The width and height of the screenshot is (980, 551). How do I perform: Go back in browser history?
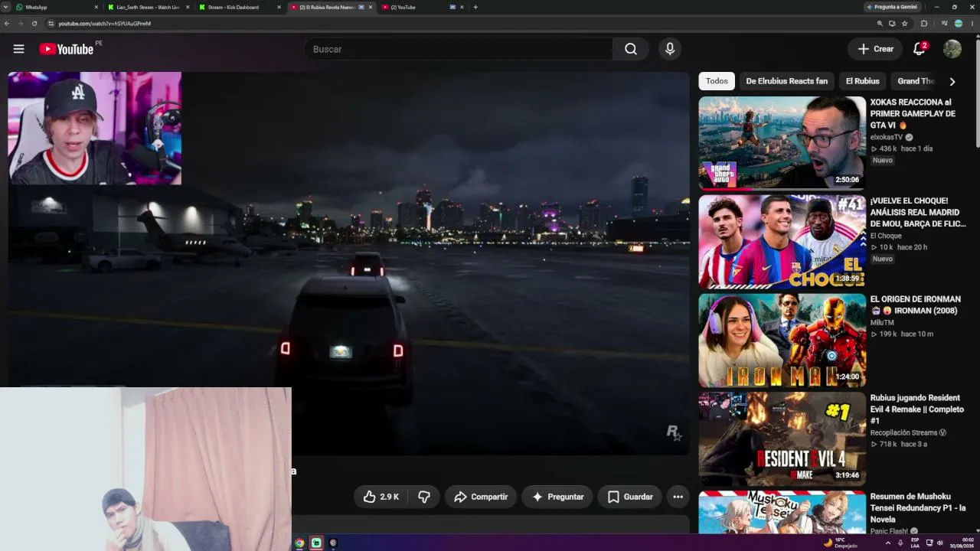coord(7,24)
